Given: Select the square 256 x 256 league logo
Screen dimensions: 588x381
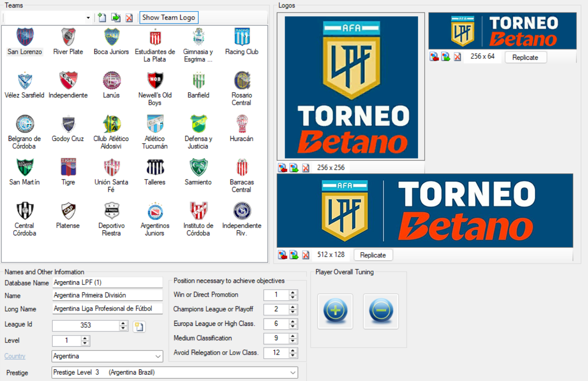Looking at the screenshot, I should click(x=351, y=86).
